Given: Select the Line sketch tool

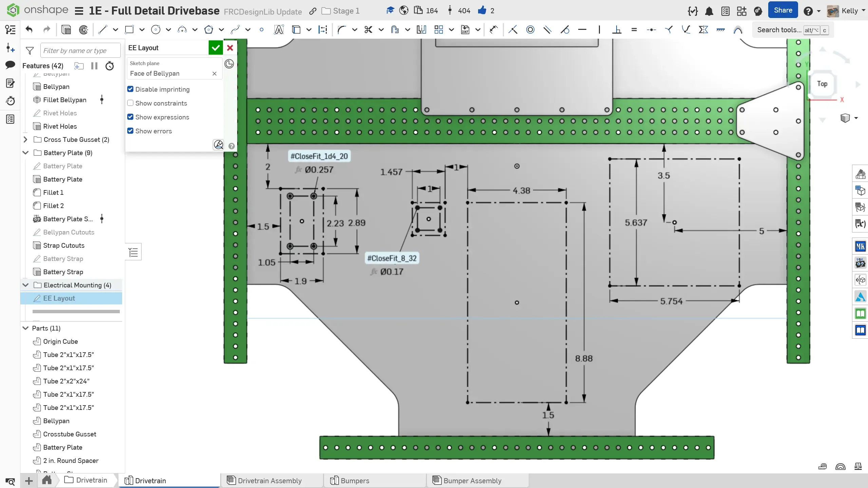Looking at the screenshot, I should point(102,30).
